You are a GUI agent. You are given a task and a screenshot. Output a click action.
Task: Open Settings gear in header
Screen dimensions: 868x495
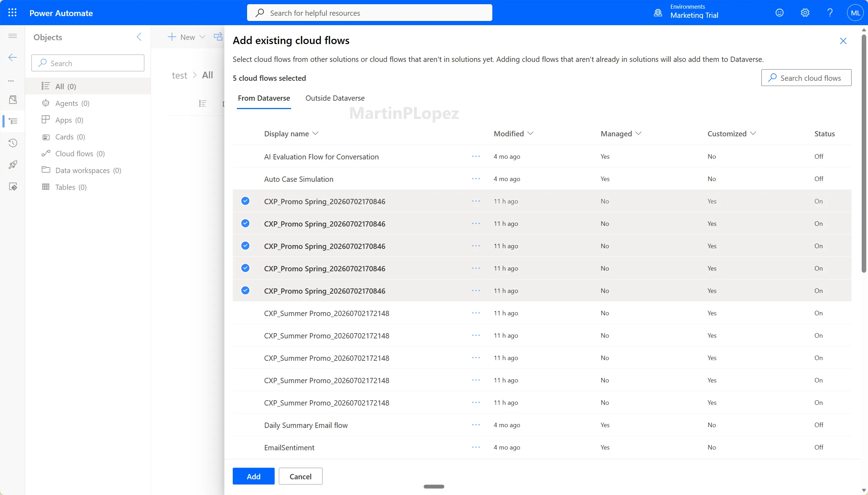pyautogui.click(x=805, y=13)
